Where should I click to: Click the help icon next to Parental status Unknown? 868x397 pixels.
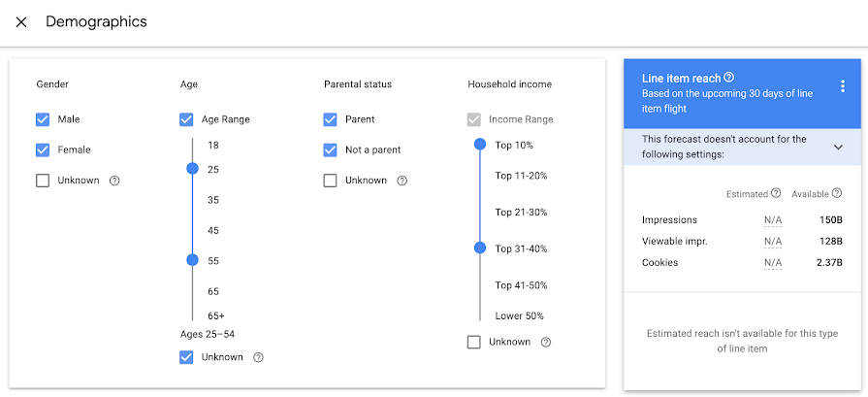click(x=402, y=181)
